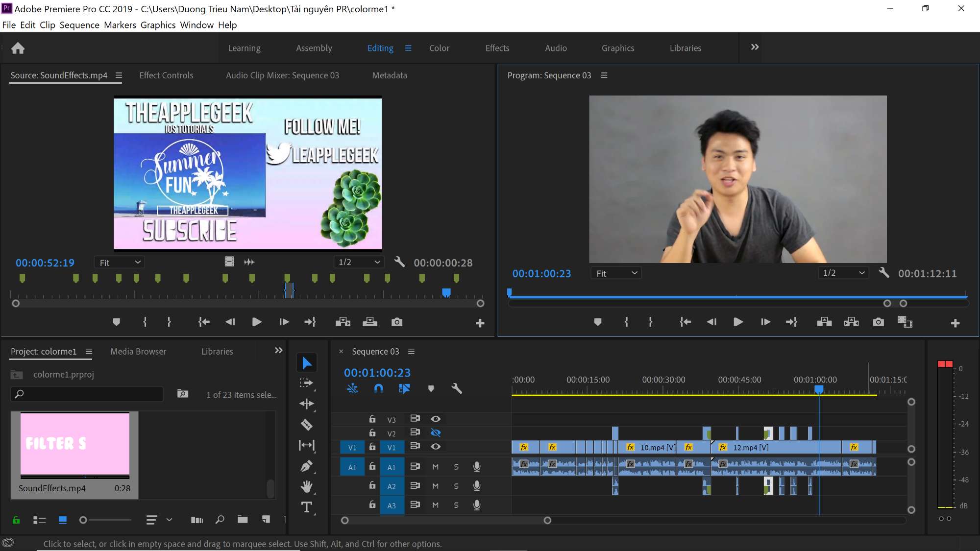Viewport: 980px width, 551px height.
Task: Click Project panel search field
Action: pos(87,394)
